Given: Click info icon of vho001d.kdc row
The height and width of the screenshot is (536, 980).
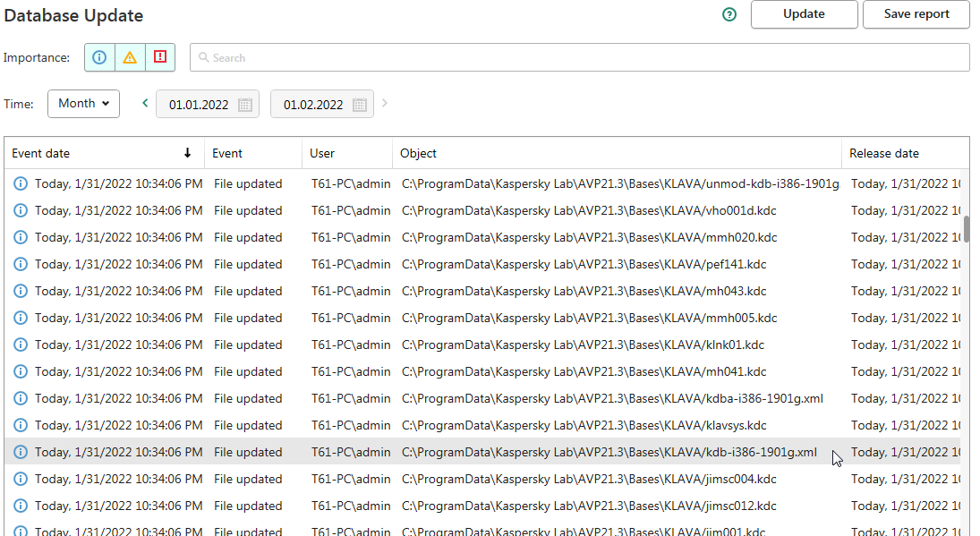Looking at the screenshot, I should tap(21, 210).
